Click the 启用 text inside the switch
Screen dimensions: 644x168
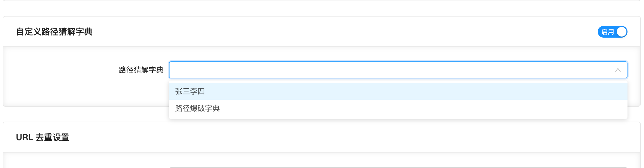pyautogui.click(x=608, y=32)
